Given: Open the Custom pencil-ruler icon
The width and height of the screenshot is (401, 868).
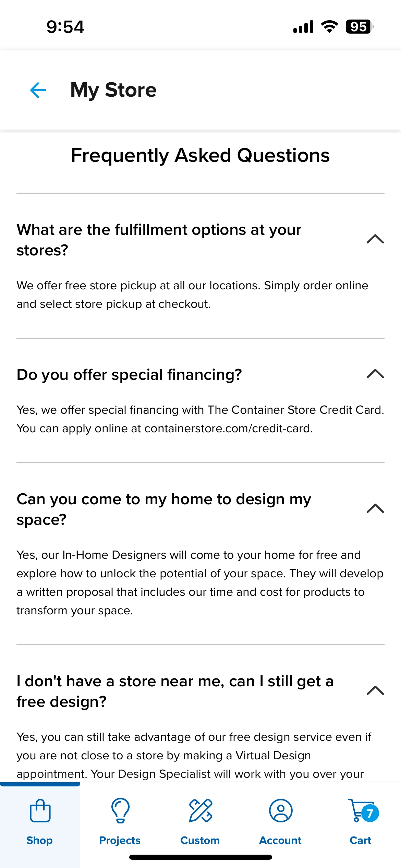Looking at the screenshot, I should point(200,811).
